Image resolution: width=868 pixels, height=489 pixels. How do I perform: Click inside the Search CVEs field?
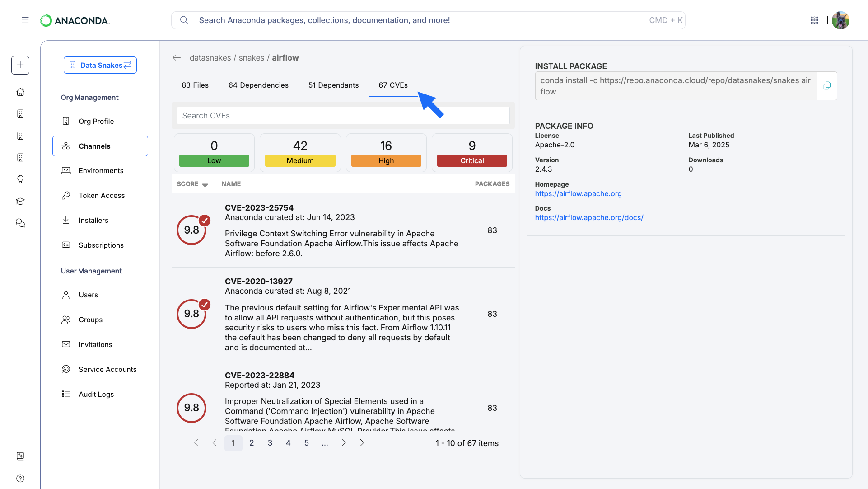343,115
